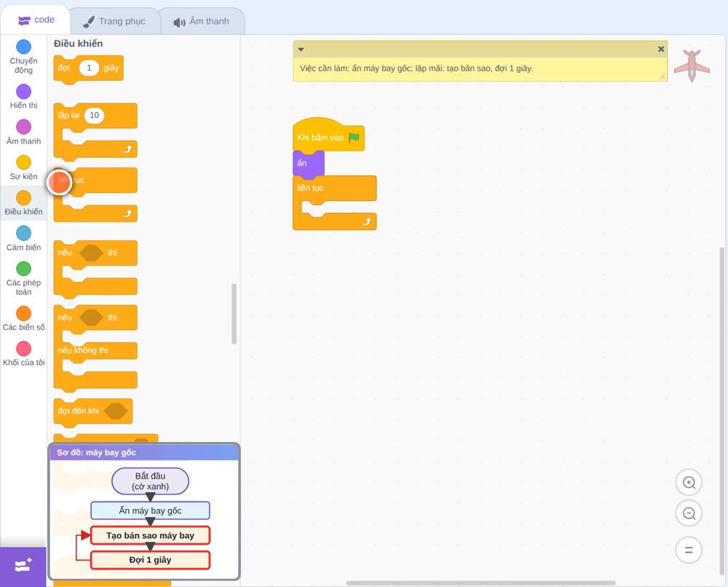Screen dimensions: 728x587
Task: Click the Điều khiển palette heading
Action: [x=78, y=44]
